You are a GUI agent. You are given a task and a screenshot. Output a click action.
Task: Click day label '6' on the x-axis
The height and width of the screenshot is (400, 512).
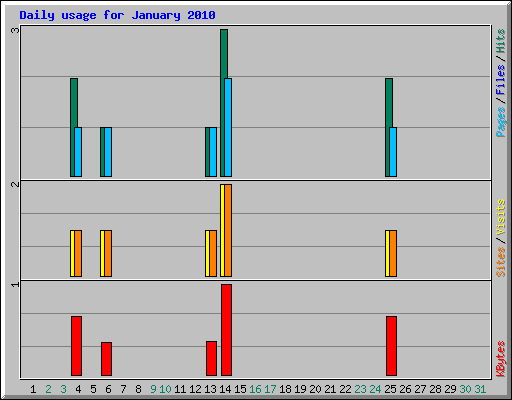pos(108,389)
